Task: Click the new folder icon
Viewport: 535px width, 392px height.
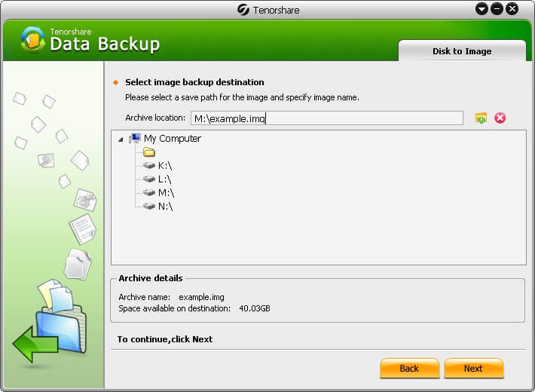Action: point(481,118)
